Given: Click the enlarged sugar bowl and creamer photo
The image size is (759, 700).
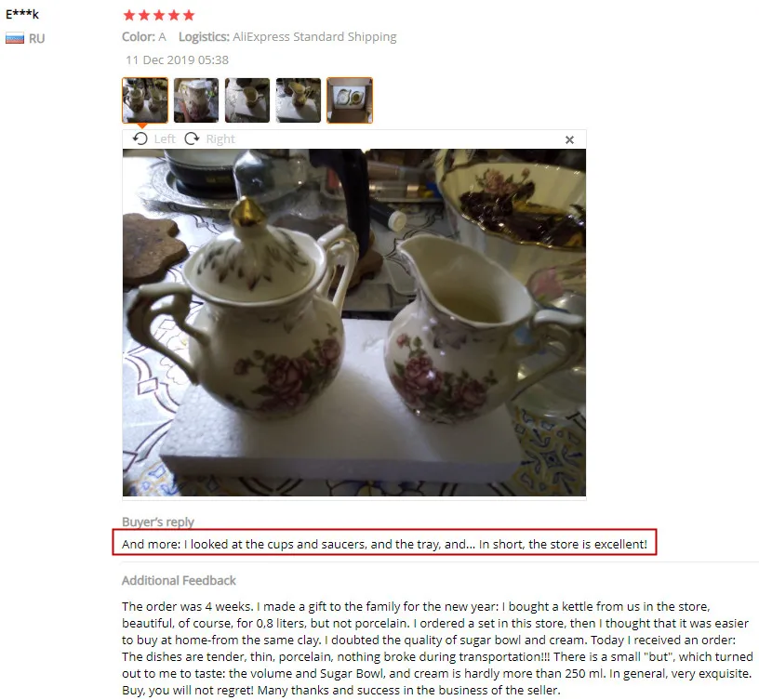Looking at the screenshot, I should pos(353,323).
